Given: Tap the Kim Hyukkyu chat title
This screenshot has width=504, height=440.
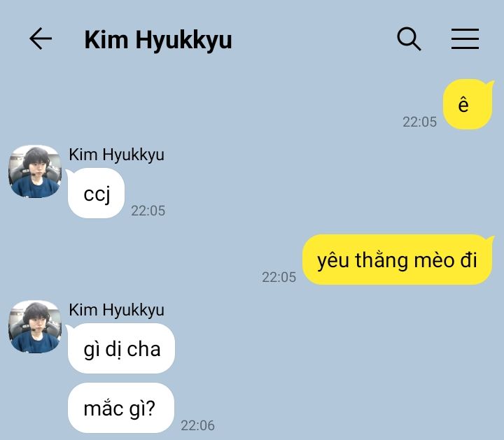Looking at the screenshot, I should pos(157,40).
